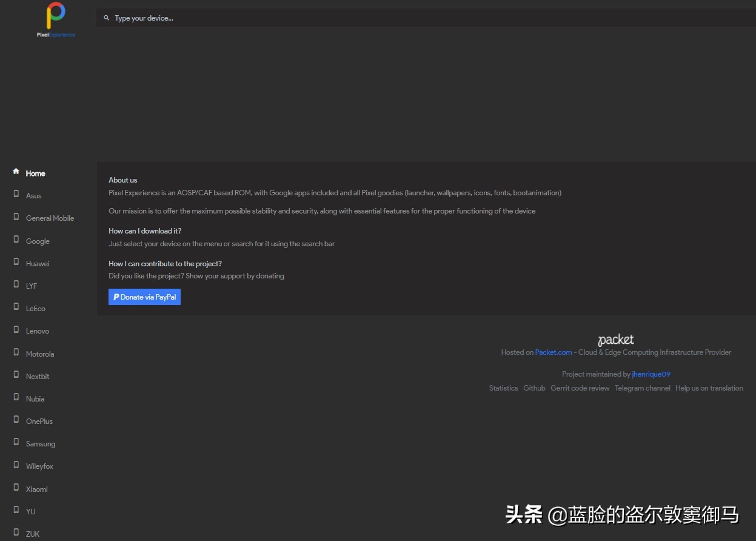Click the search magnifier icon
756x541 pixels.
click(107, 18)
